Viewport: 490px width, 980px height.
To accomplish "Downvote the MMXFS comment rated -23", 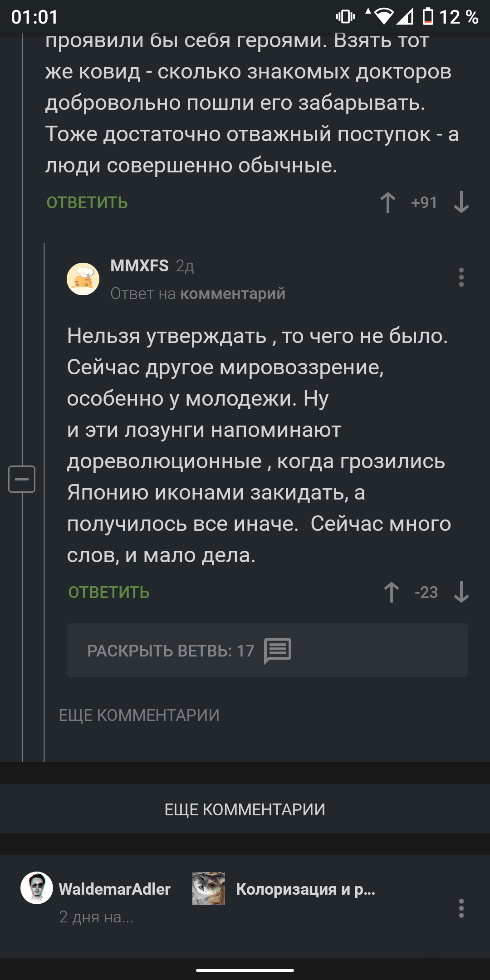I will click(461, 592).
